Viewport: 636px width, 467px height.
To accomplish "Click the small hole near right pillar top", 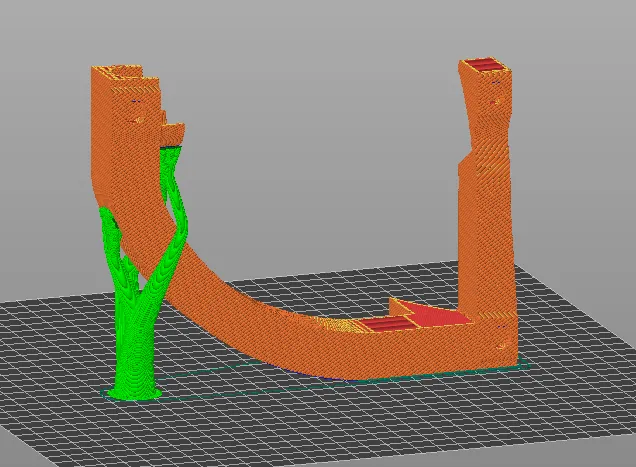I will (491, 101).
